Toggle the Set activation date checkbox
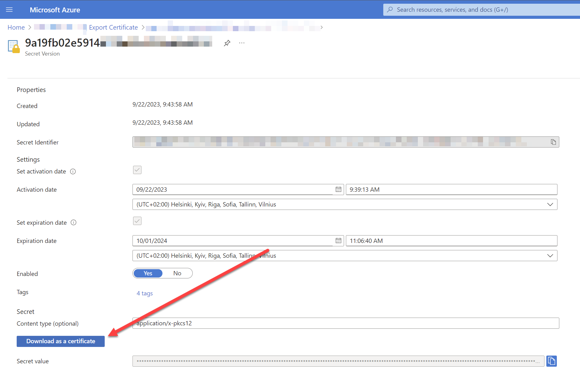Viewport: 580px width, 392px height. click(137, 170)
